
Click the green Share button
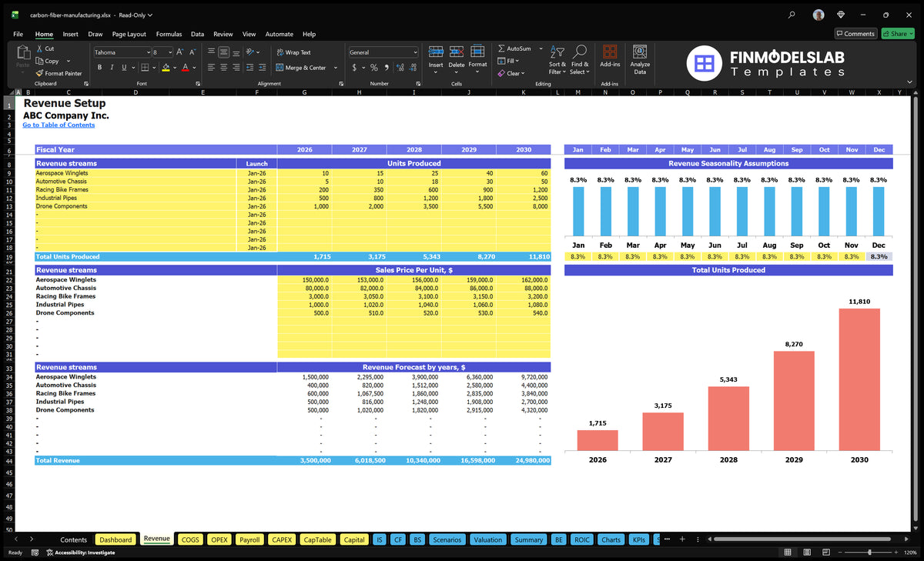pyautogui.click(x=897, y=34)
